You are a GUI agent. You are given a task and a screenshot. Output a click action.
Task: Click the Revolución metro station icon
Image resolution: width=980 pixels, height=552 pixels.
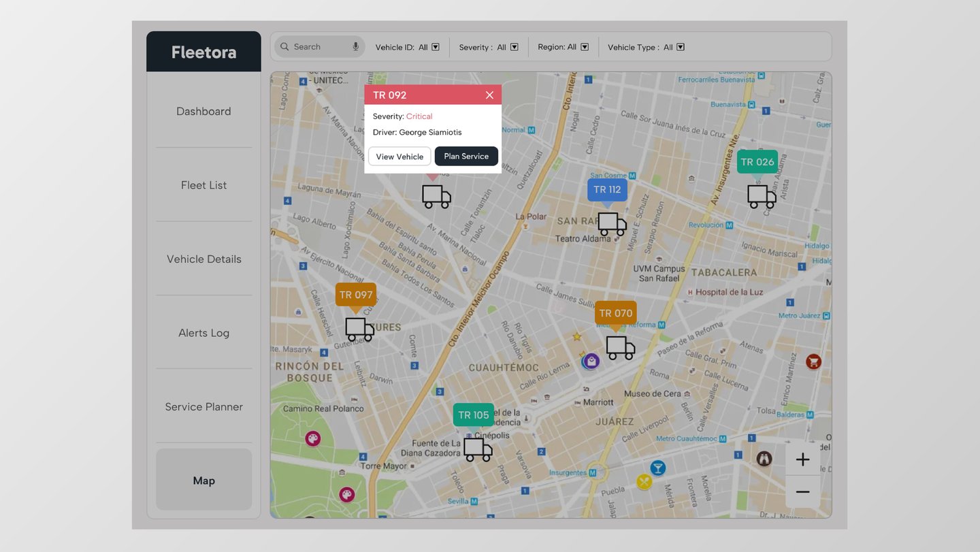point(730,225)
